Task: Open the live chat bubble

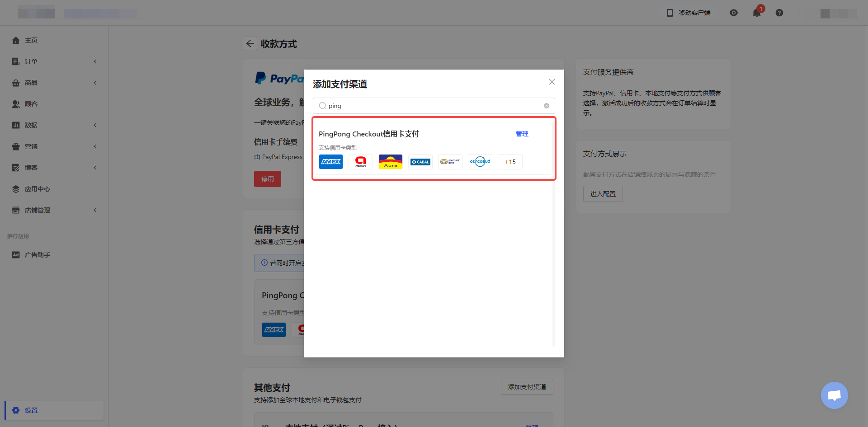Action: [x=835, y=395]
